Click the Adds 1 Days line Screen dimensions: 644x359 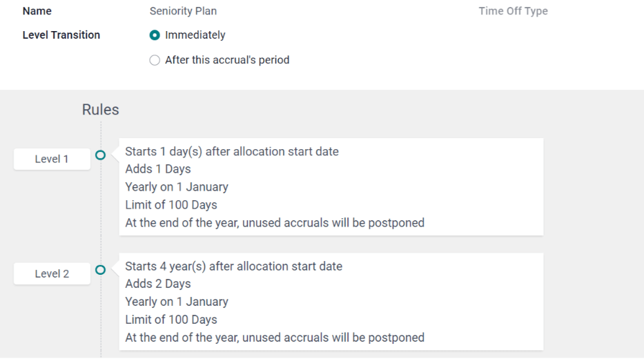pyautogui.click(x=158, y=169)
